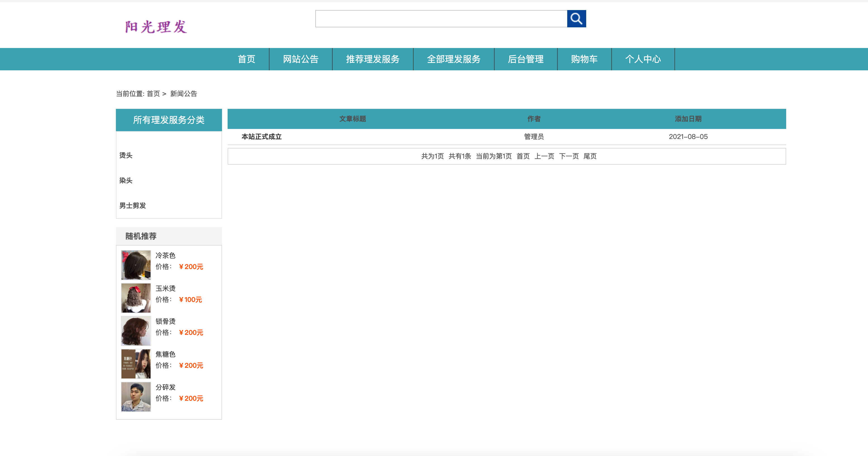This screenshot has height=456, width=868.
Task: Open the 后台管理 admin section
Action: 526,59
